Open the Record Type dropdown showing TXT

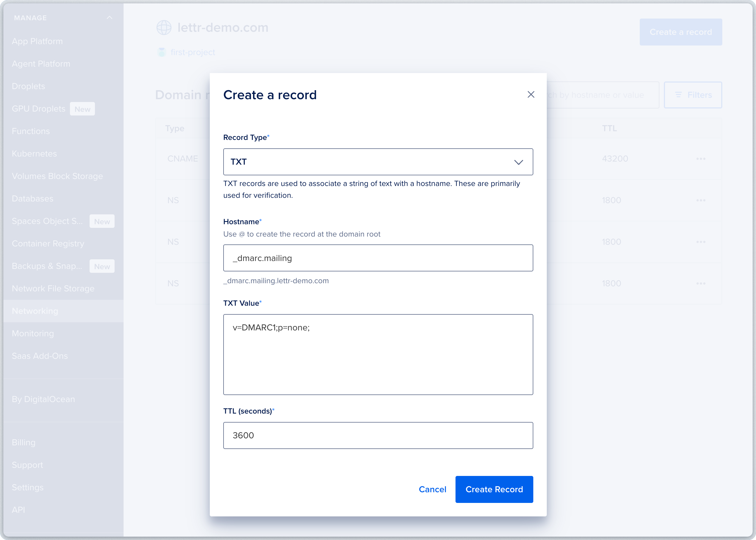pyautogui.click(x=378, y=162)
